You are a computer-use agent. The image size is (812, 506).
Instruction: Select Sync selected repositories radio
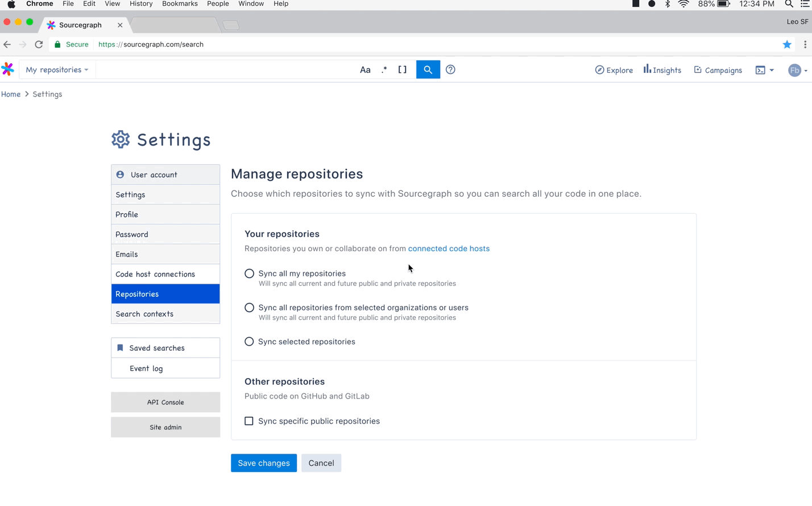click(x=249, y=342)
